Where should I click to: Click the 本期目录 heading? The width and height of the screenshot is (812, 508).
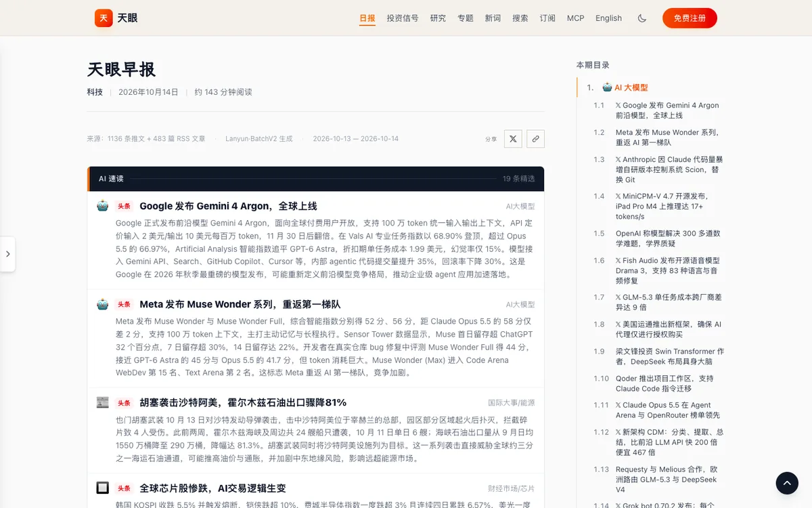(x=593, y=65)
